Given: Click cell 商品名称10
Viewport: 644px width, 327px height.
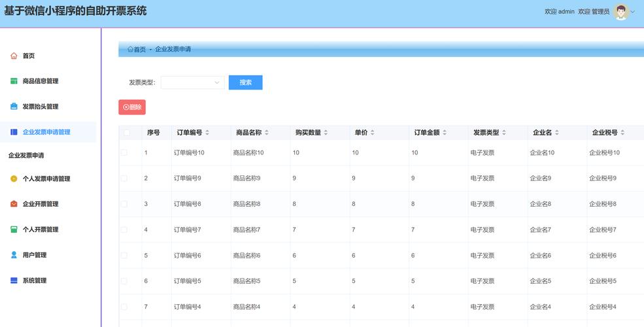Looking at the screenshot, I should [248, 152].
